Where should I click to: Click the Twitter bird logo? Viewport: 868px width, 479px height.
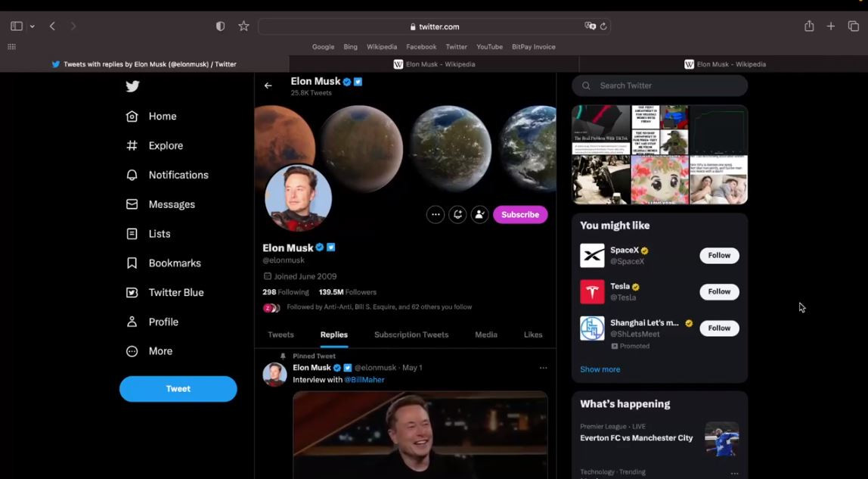pyautogui.click(x=132, y=86)
